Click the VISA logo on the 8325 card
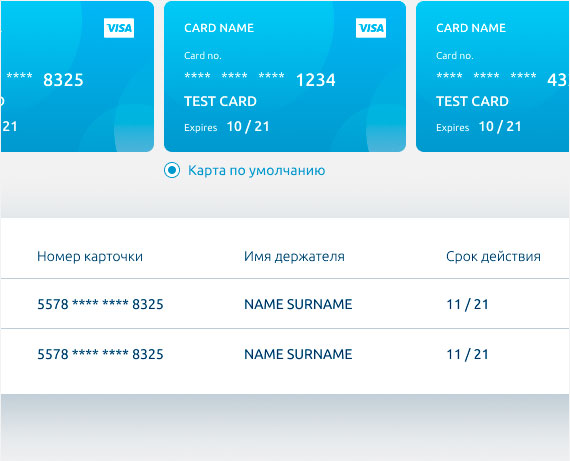The height and width of the screenshot is (461, 570). [119, 28]
